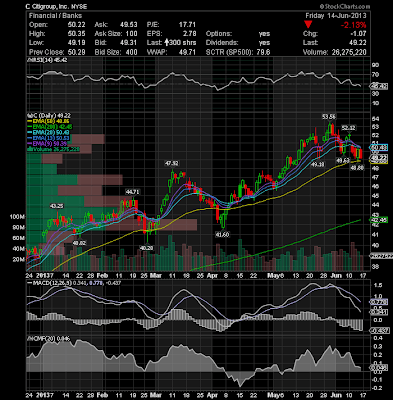393x400 pixels.
Task: Click the Prev Close value 50.29
Action: click(x=76, y=52)
